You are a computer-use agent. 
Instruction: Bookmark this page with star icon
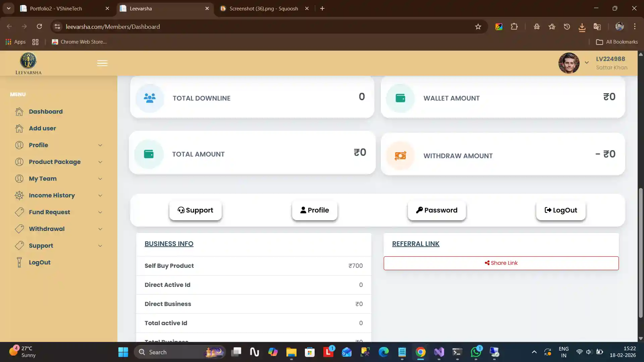(x=478, y=27)
